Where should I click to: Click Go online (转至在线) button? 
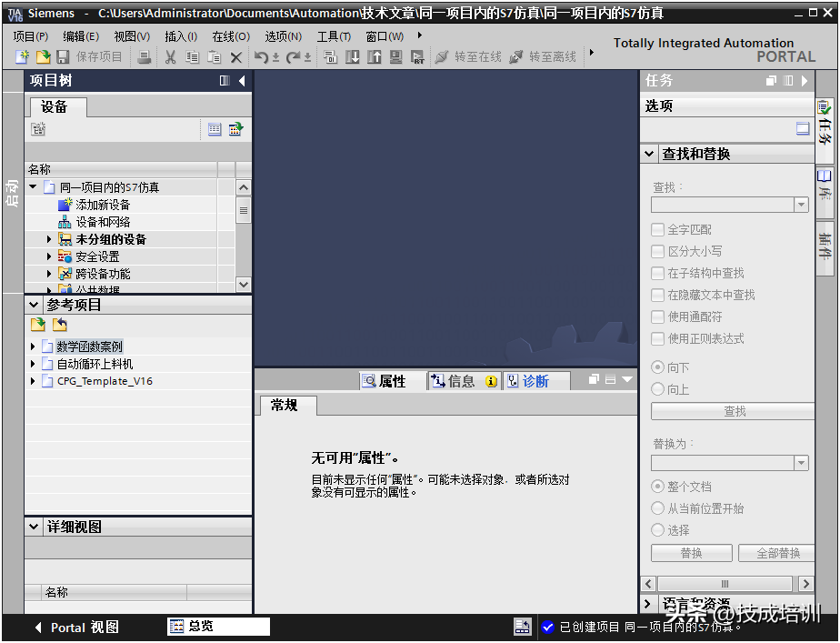click(x=468, y=56)
